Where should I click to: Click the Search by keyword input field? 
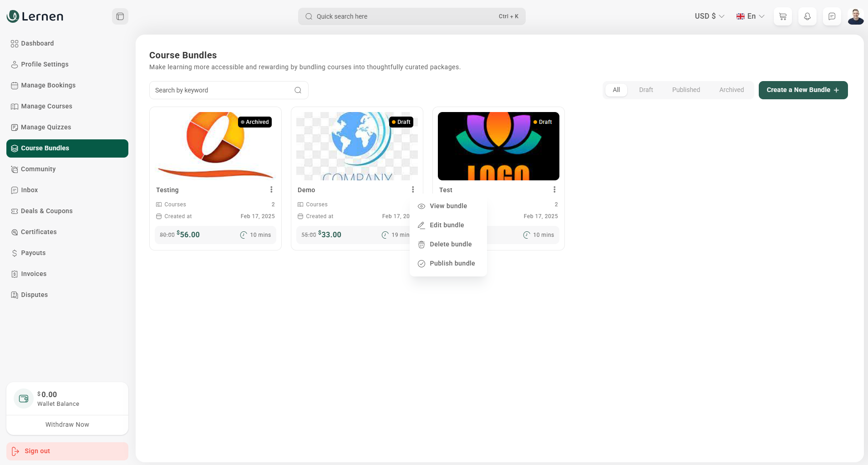tap(218, 90)
